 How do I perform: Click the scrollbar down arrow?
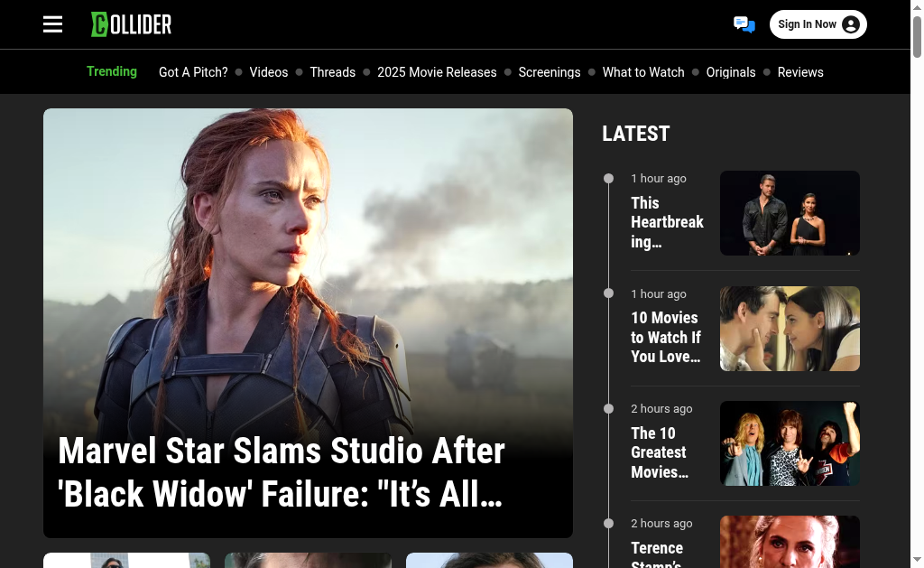click(917, 559)
